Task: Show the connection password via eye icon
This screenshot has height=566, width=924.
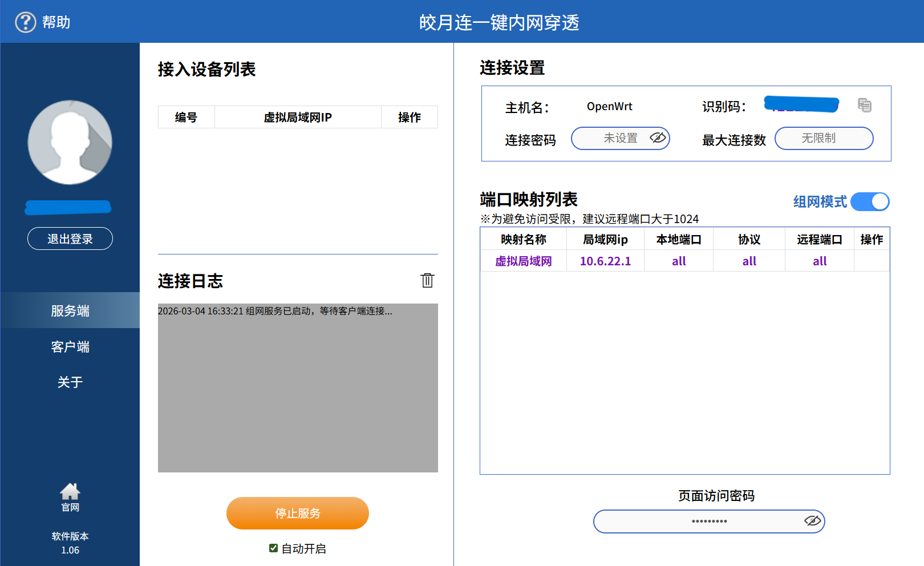Action: tap(658, 138)
